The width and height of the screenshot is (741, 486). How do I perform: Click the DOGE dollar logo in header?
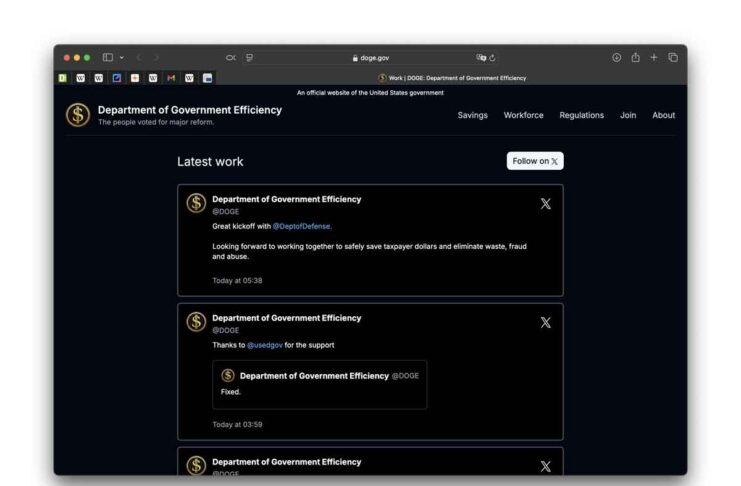pyautogui.click(x=78, y=115)
